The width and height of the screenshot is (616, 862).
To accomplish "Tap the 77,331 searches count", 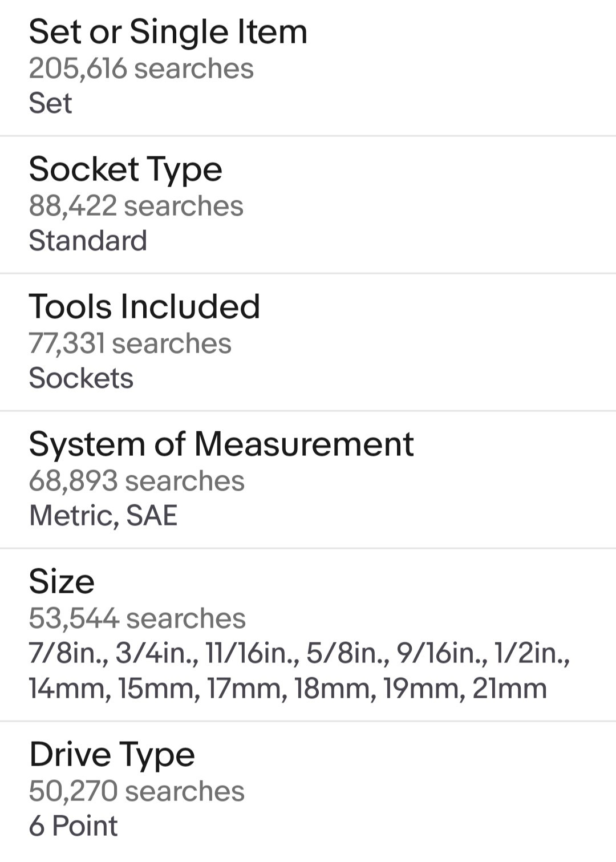I will point(130,343).
